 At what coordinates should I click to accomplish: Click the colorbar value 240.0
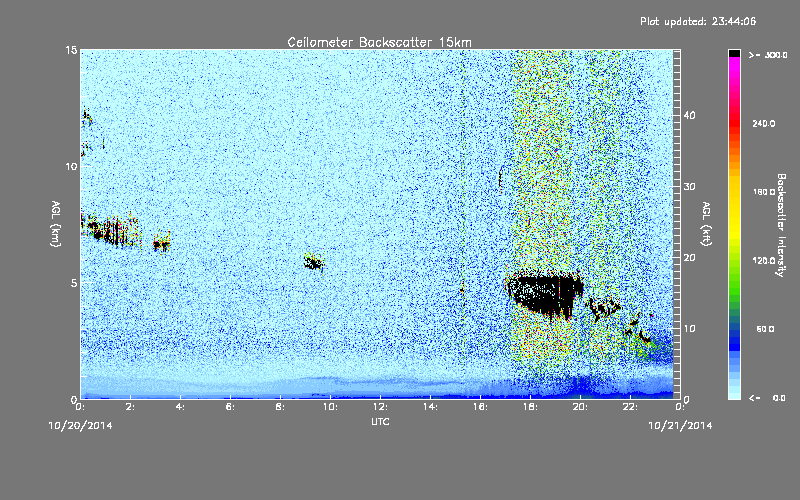pyautogui.click(x=763, y=123)
